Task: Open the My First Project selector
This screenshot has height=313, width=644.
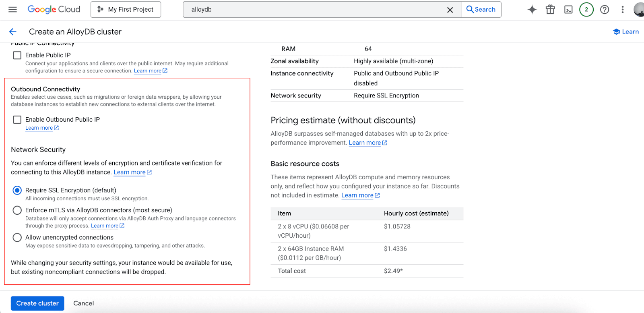Action: tap(126, 9)
